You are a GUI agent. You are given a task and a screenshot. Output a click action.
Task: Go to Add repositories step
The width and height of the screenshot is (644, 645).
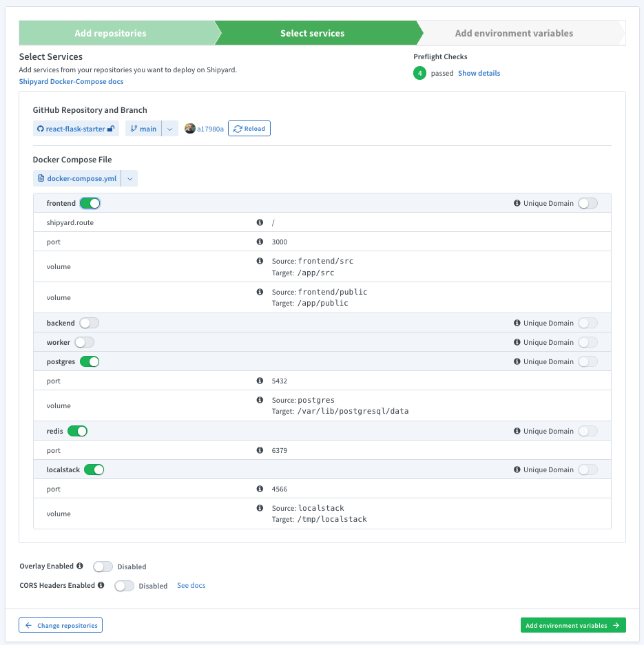click(116, 33)
